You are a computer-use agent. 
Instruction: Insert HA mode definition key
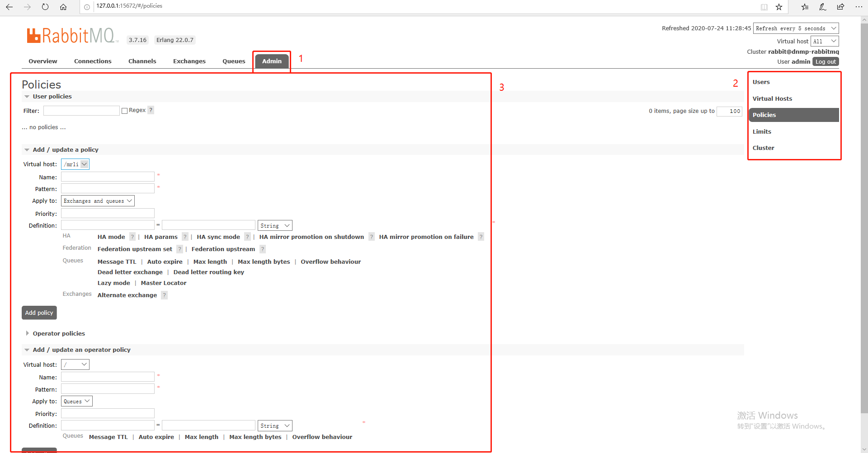click(111, 237)
